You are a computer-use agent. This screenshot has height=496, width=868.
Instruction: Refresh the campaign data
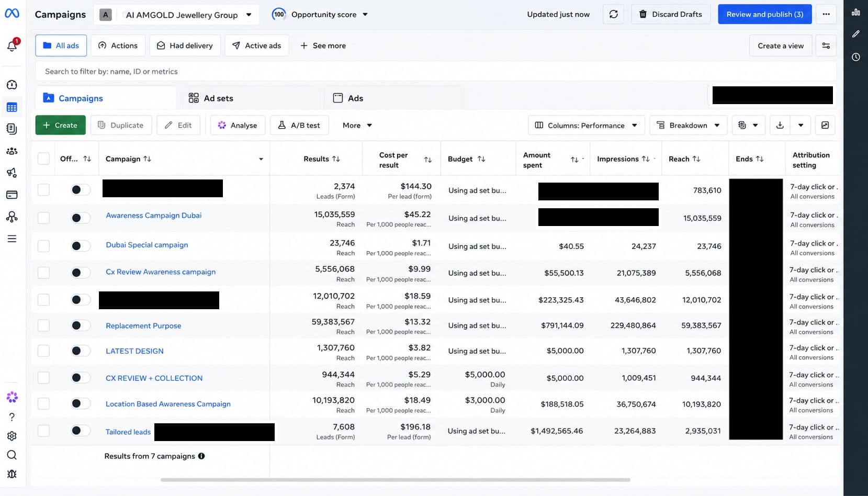(x=614, y=14)
